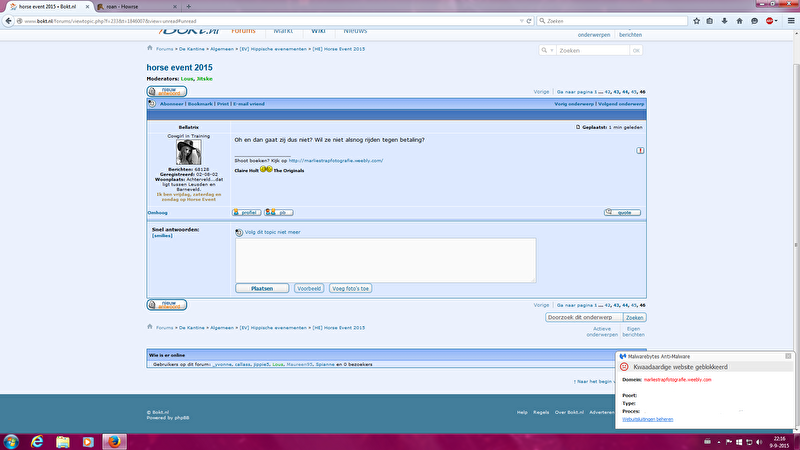800x450 pixels.
Task: Open the 'profiel' button of Bellatrix
Action: click(x=247, y=212)
